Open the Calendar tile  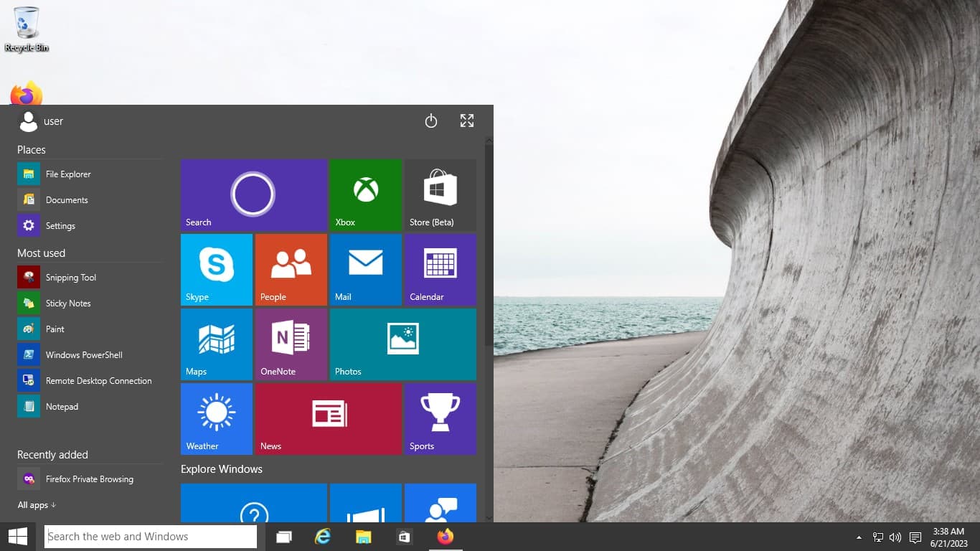[440, 270]
